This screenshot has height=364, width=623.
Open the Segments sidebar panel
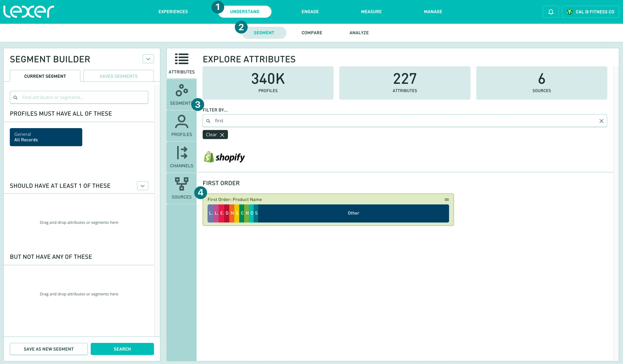(x=182, y=95)
